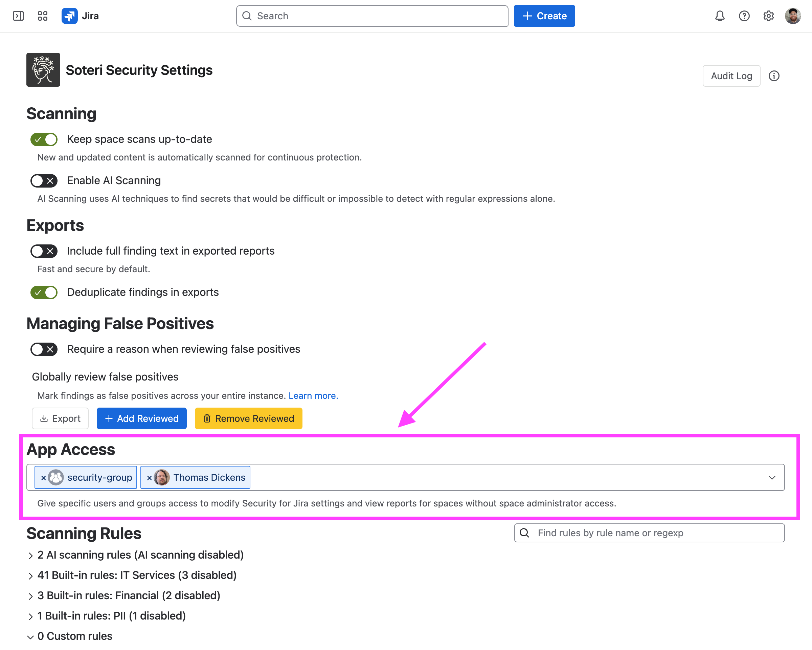Click the Add Reviewed button
Viewport: 812px width, 650px height.
point(142,418)
